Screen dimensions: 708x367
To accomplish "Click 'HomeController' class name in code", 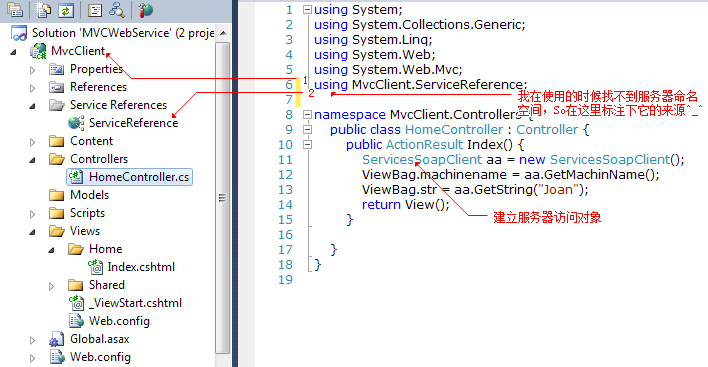I will (x=454, y=130).
